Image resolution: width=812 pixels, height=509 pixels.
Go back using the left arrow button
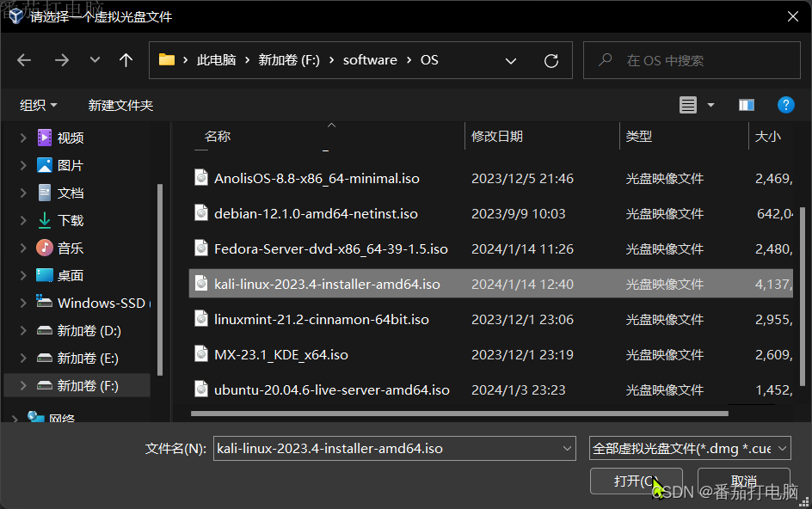(x=24, y=60)
